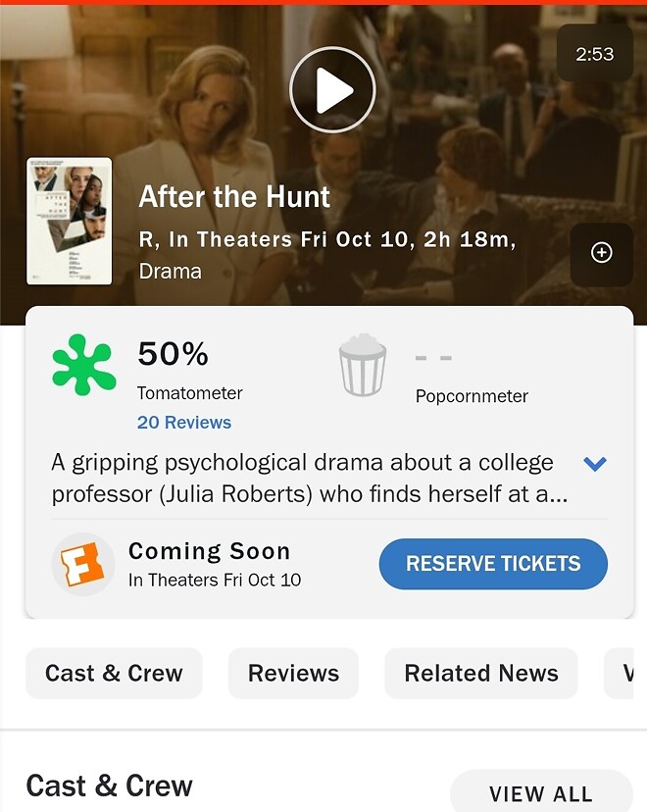Click the Popcornmeter bucket icon
This screenshot has height=812, width=647.
(362, 365)
